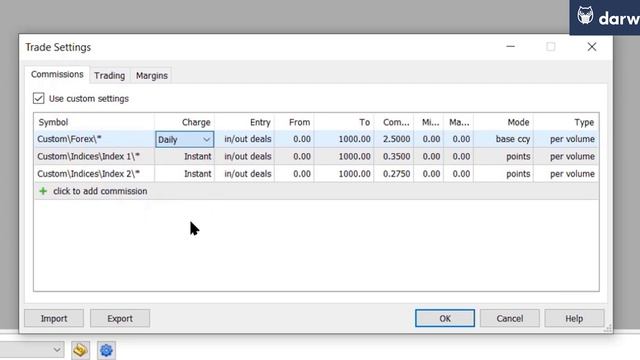Click commission value 0.2750 for Index 2
This screenshot has width=640, height=360.
click(x=396, y=174)
